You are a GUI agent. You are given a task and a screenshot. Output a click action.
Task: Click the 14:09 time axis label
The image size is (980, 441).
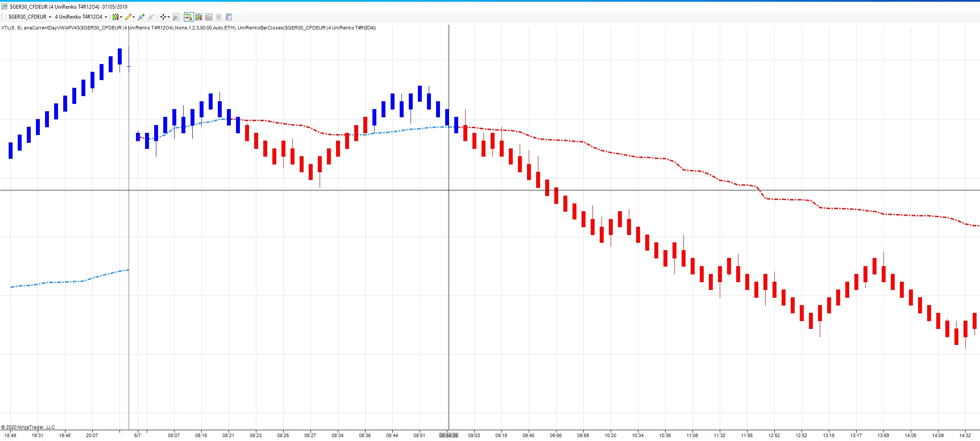click(938, 435)
